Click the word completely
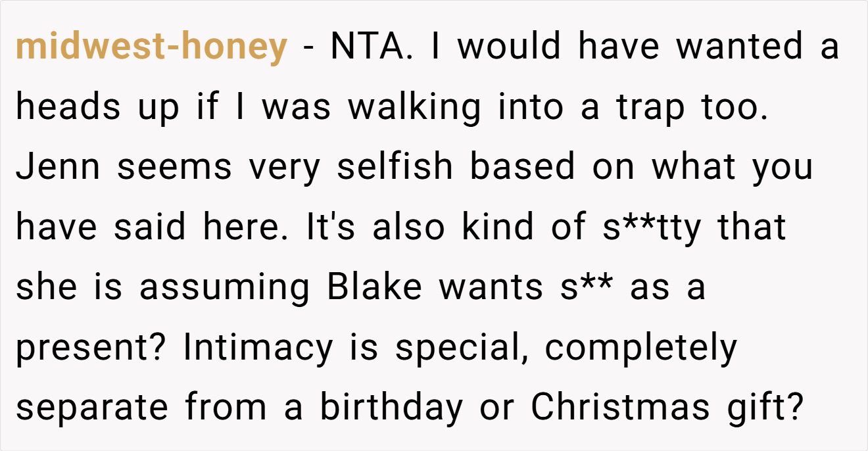Image resolution: width=868 pixels, height=451 pixels. coord(641,348)
